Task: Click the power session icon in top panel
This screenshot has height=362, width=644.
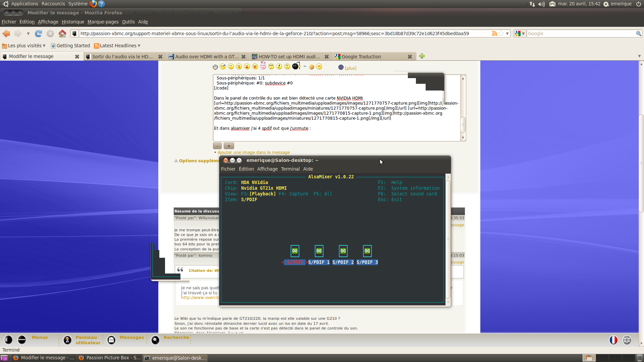Action: coord(639,4)
